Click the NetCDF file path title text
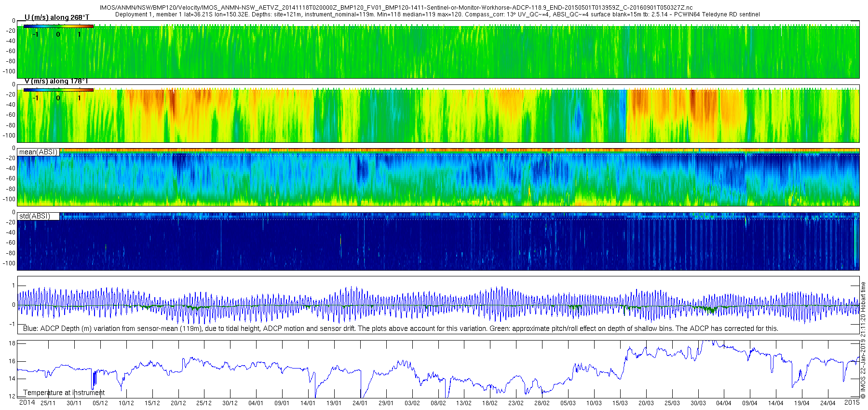 point(396,8)
